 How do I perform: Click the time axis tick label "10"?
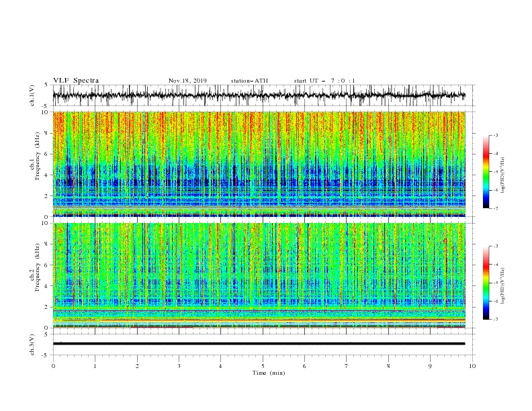tap(472, 366)
